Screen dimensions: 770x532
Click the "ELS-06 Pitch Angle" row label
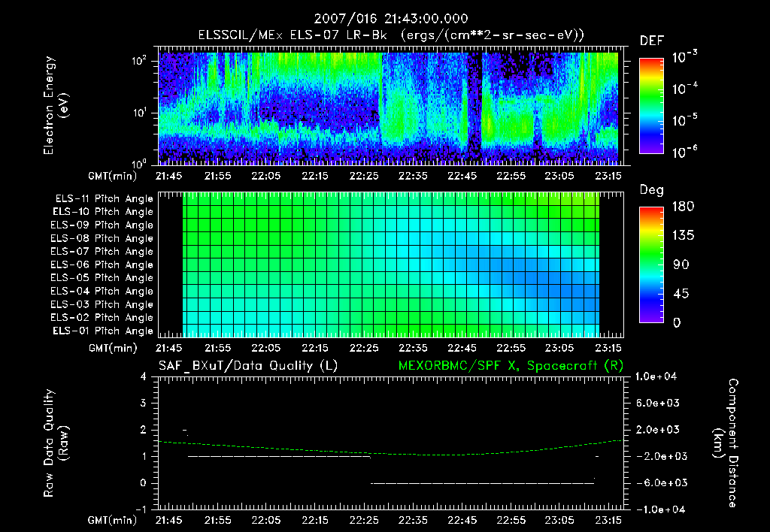102,264
